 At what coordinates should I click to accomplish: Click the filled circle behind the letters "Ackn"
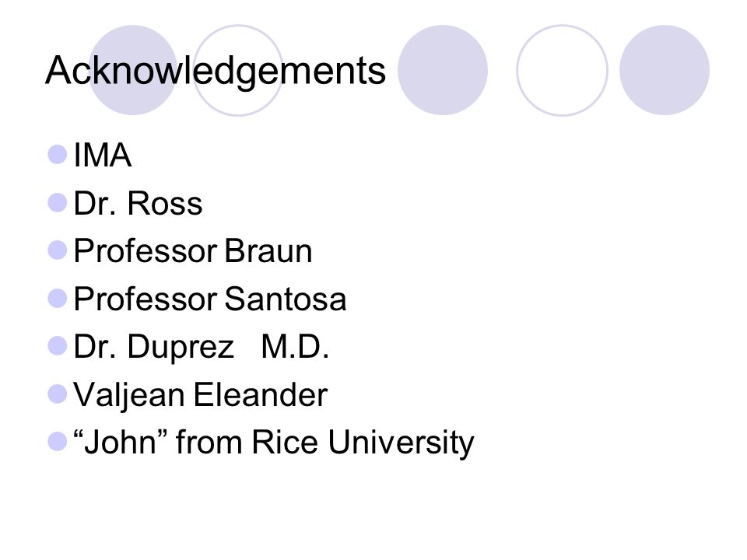(x=133, y=70)
